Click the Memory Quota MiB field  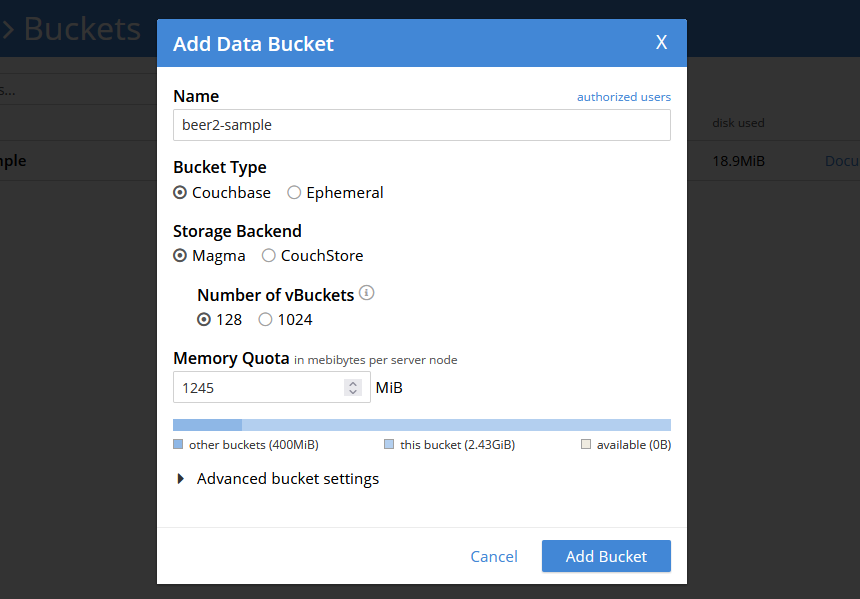(271, 387)
